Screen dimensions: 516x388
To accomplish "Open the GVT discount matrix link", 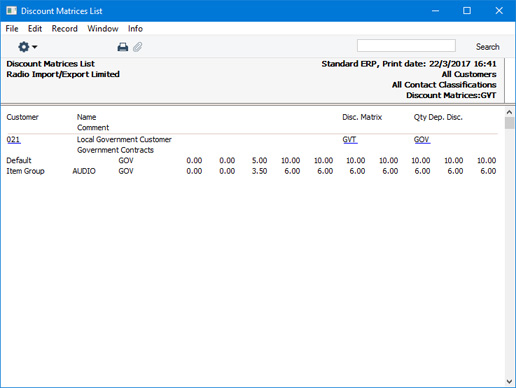I will tap(350, 140).
